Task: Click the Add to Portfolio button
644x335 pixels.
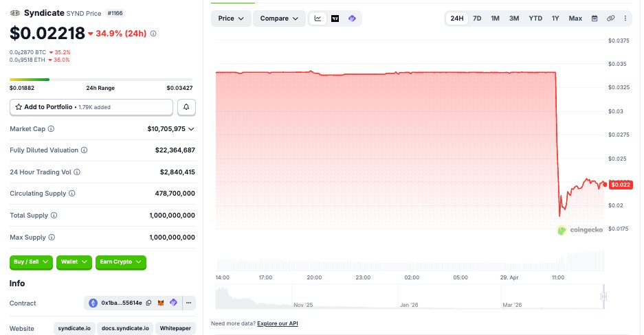Action: (x=91, y=107)
